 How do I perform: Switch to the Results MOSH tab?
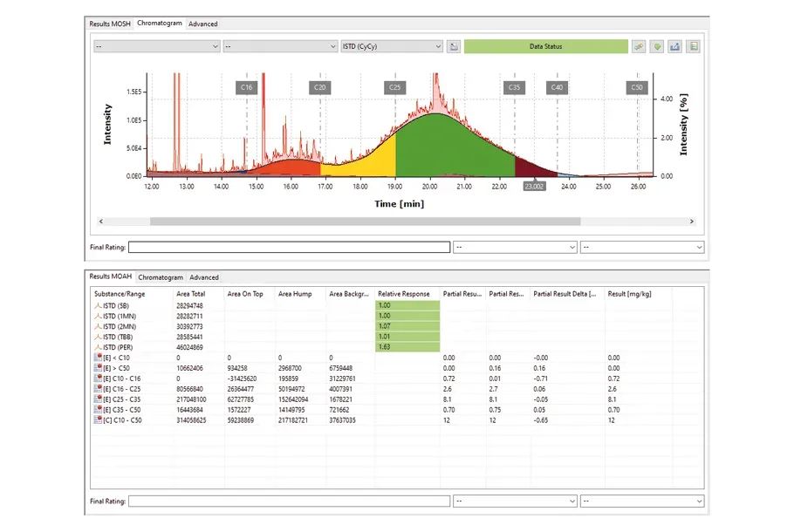click(110, 24)
